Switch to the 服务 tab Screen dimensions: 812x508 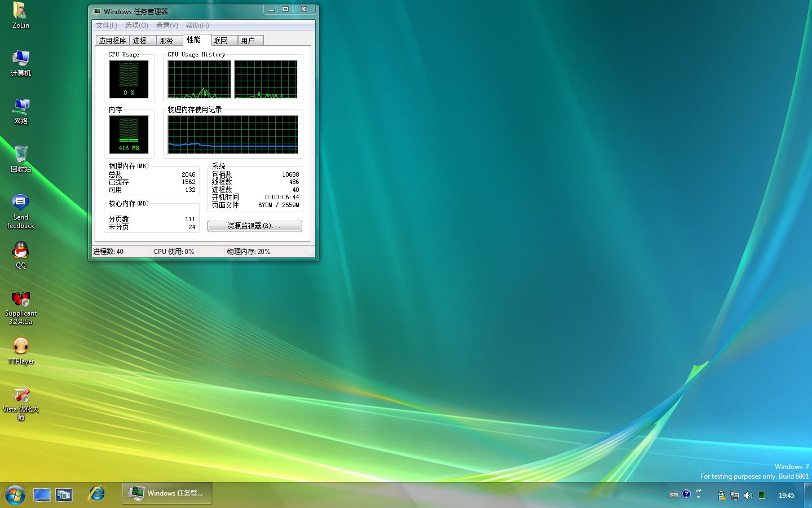pyautogui.click(x=170, y=41)
